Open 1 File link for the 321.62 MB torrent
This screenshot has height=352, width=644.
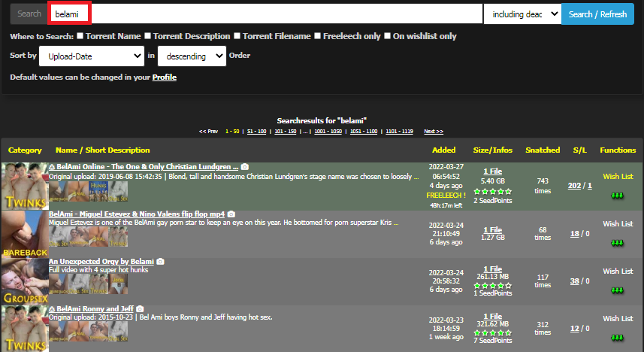pyautogui.click(x=492, y=316)
